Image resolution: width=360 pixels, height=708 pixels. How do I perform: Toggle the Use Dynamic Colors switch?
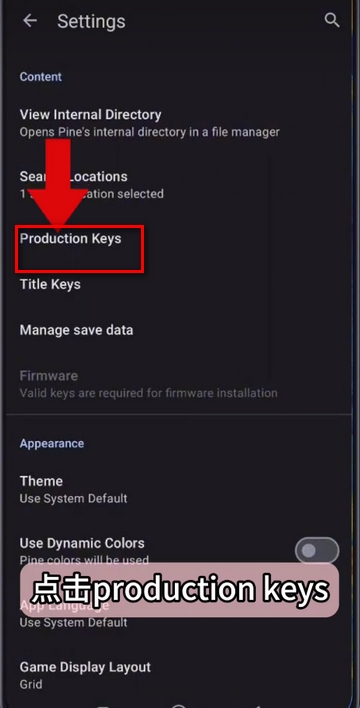point(317,550)
